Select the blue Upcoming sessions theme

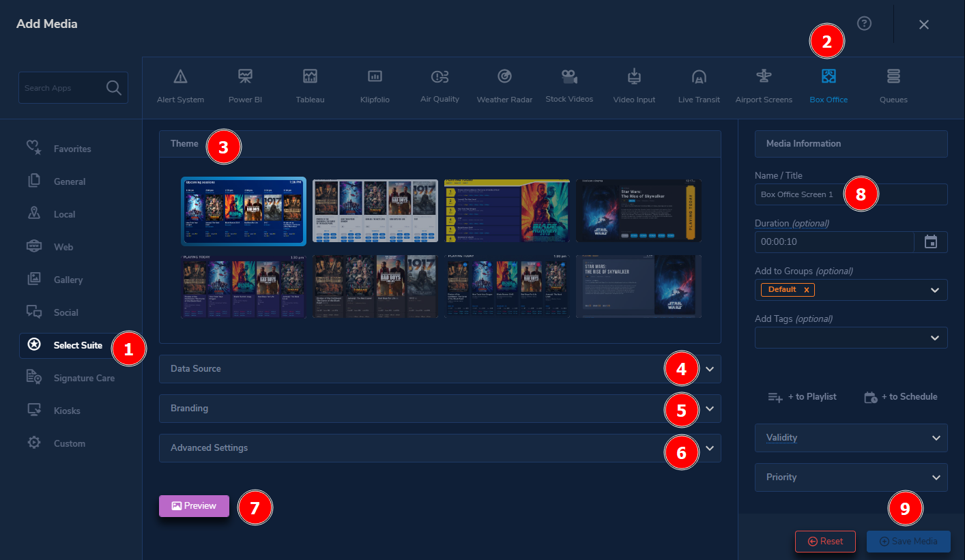[x=243, y=211]
